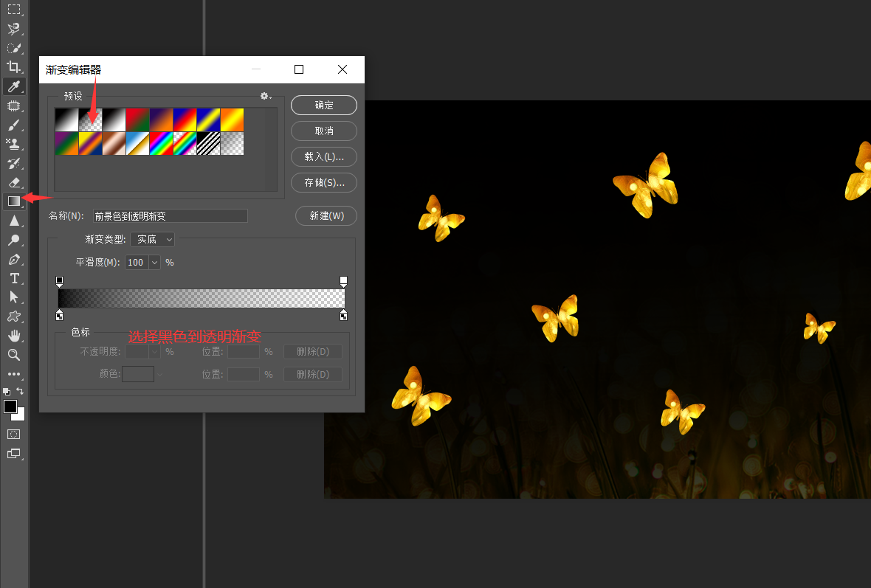Select the Eyedropper tool
871x588 pixels.
(x=14, y=86)
